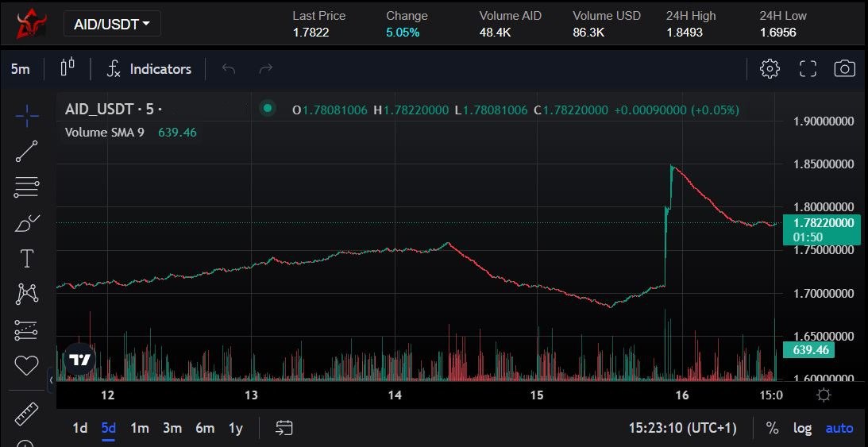Screen dimensions: 868x447
Task: Set range to 1d
Action: (80, 428)
